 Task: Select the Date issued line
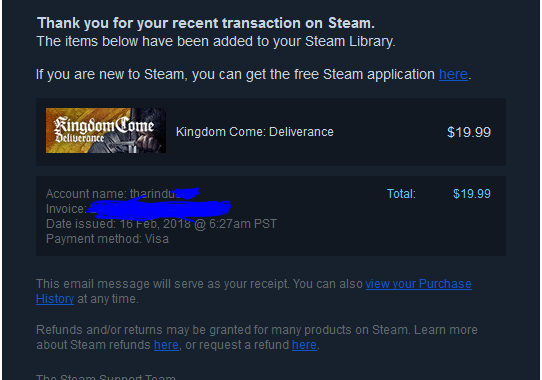(161, 224)
